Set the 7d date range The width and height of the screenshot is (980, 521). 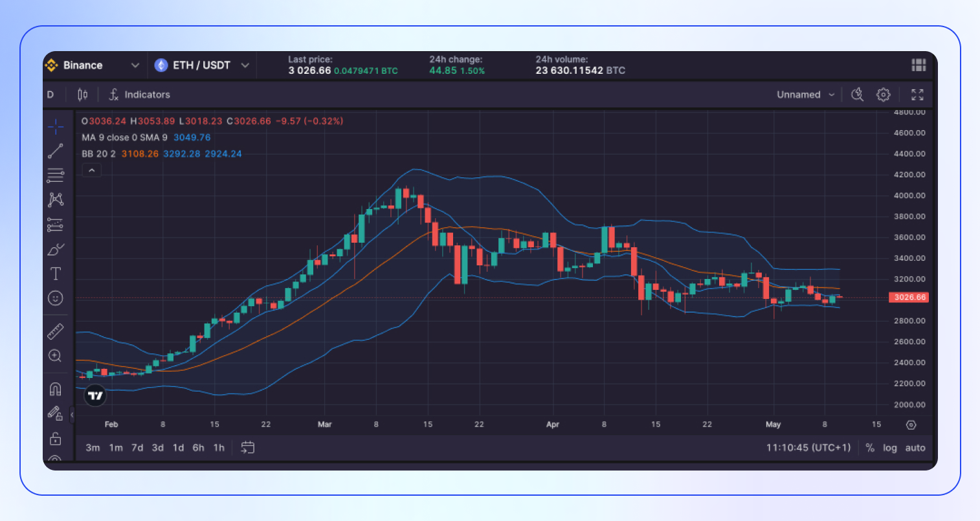pos(137,448)
